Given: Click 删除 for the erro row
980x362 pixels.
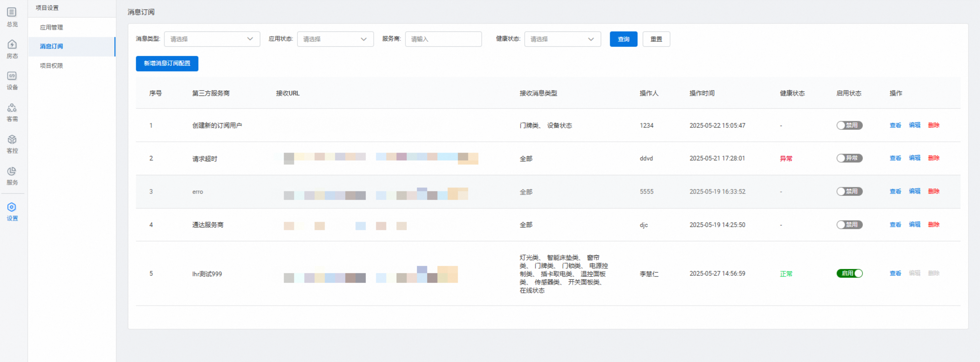Looking at the screenshot, I should pyautogui.click(x=934, y=191).
